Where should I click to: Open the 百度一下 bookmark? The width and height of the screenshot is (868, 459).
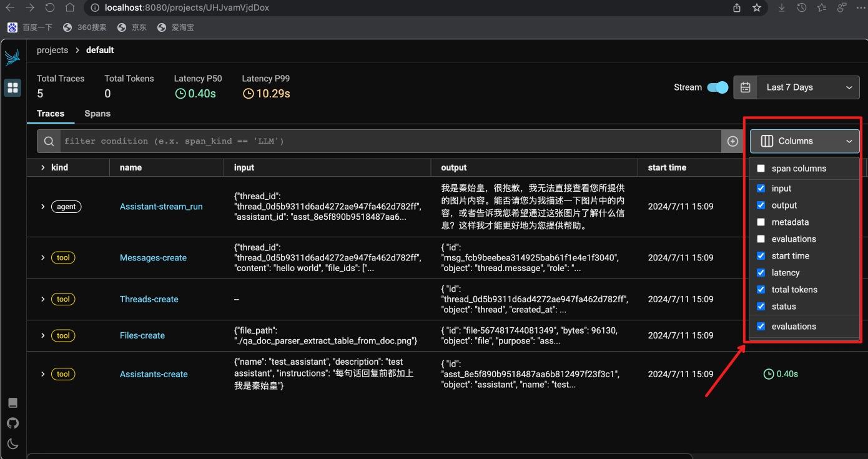pyautogui.click(x=30, y=27)
